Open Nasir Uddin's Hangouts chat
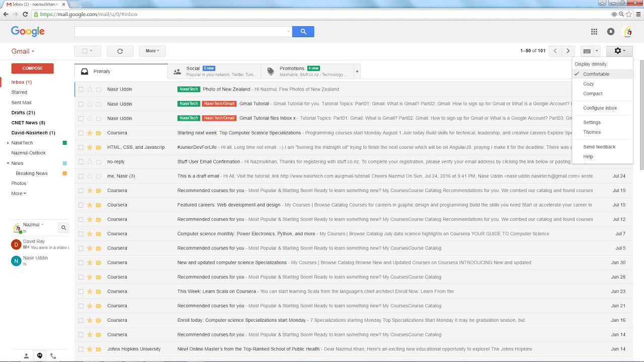Screen dimensions: 644x362 (39, 260)
